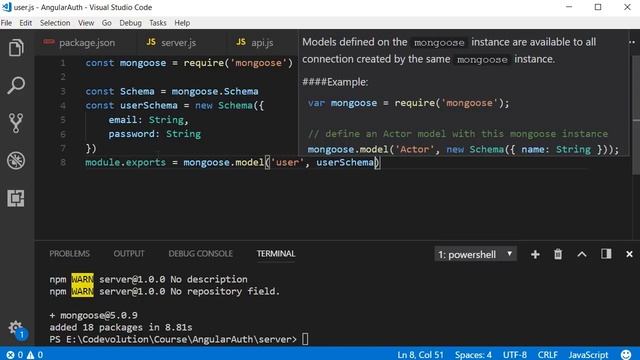Screen dimensions: 640x360
Task: Click in the terminal prompt line
Action: [x=179, y=339]
